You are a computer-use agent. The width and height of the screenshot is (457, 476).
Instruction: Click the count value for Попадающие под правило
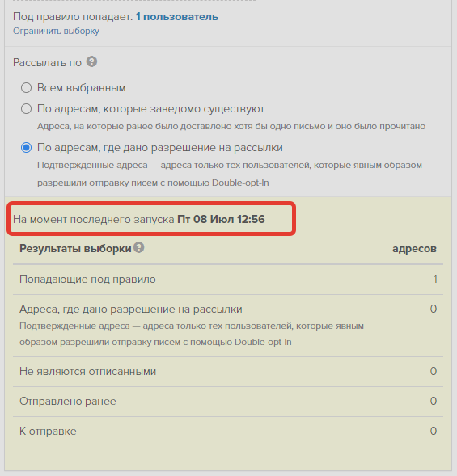click(x=435, y=279)
